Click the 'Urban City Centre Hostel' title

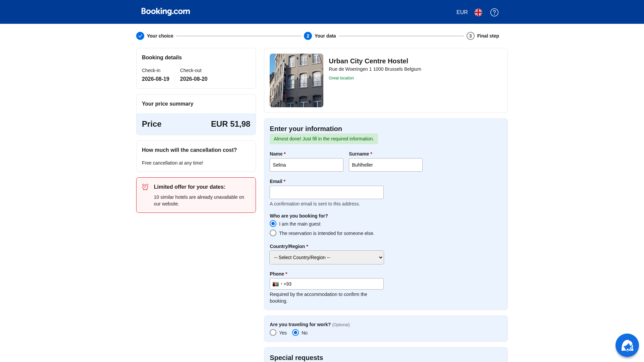(368, 61)
